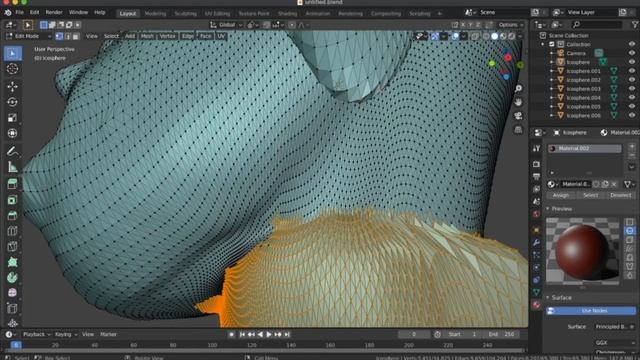Image resolution: width=640 pixels, height=360 pixels.
Task: Click the current frame number field
Action: click(x=414, y=335)
